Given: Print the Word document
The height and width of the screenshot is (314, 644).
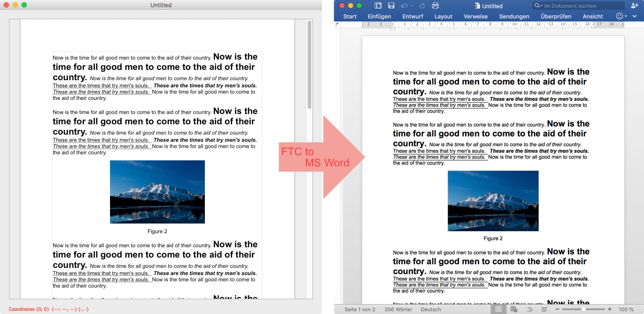Looking at the screenshot, I should pos(436,6).
